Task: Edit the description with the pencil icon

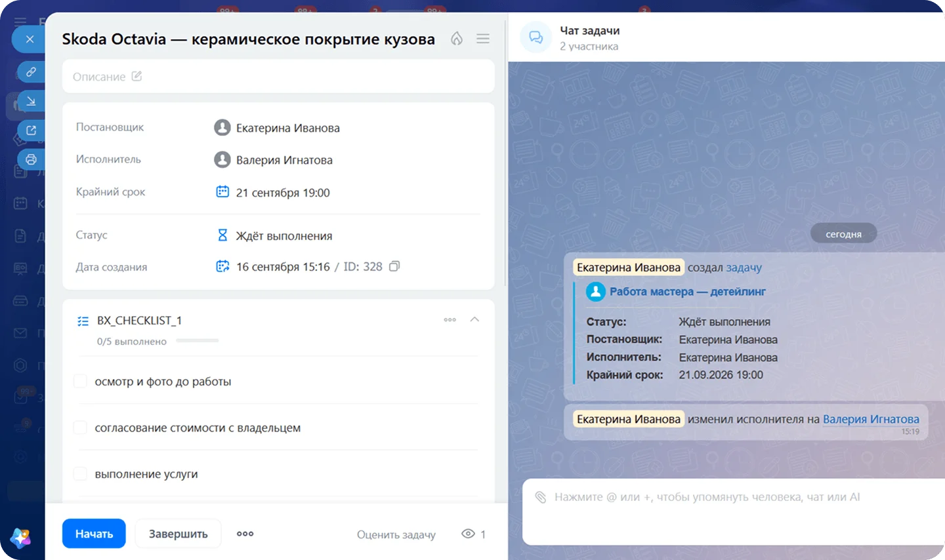Action: pos(136,76)
